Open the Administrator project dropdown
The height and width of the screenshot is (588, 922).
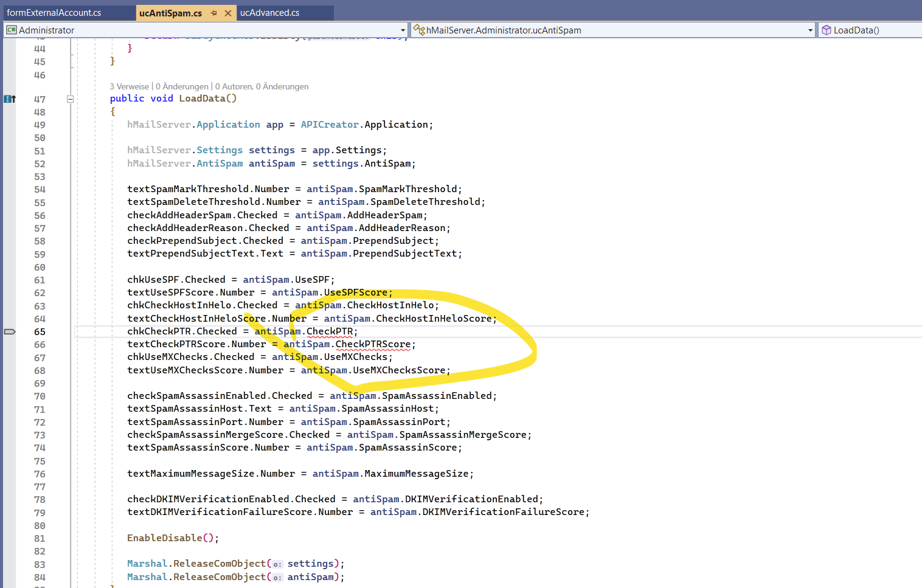403,29
